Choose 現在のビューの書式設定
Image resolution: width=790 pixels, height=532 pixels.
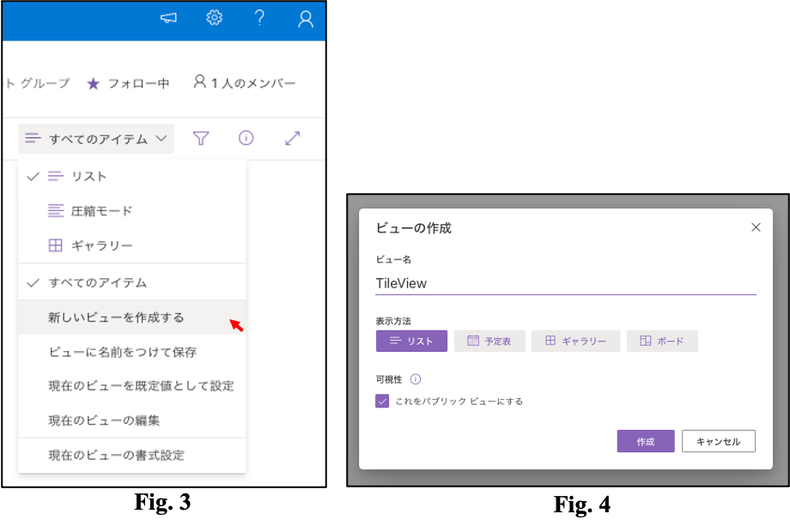pyautogui.click(x=132, y=456)
